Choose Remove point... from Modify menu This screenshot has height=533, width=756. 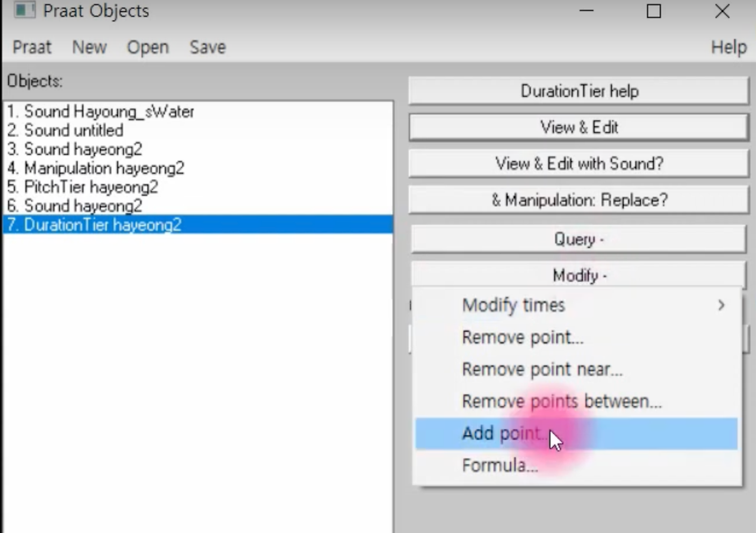(x=576, y=337)
